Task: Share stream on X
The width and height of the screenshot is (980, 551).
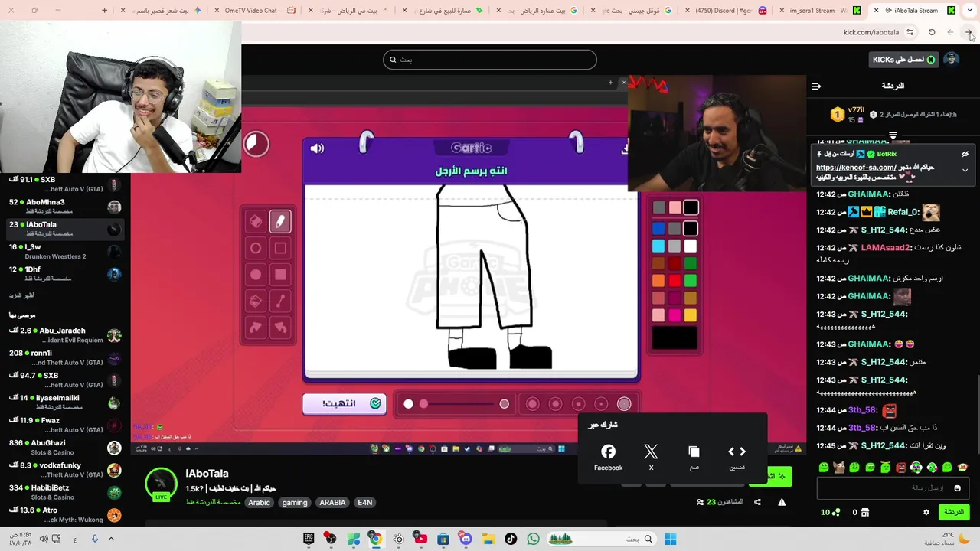Action: [651, 458]
